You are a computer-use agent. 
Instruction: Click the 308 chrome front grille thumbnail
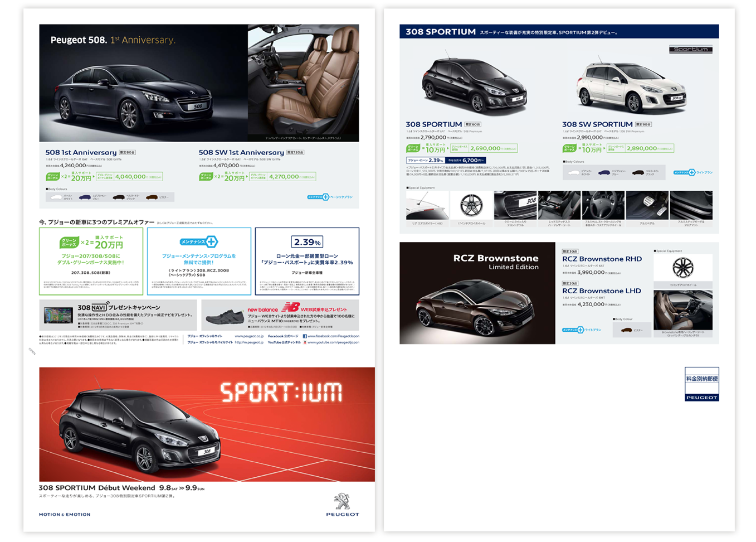tap(515, 205)
